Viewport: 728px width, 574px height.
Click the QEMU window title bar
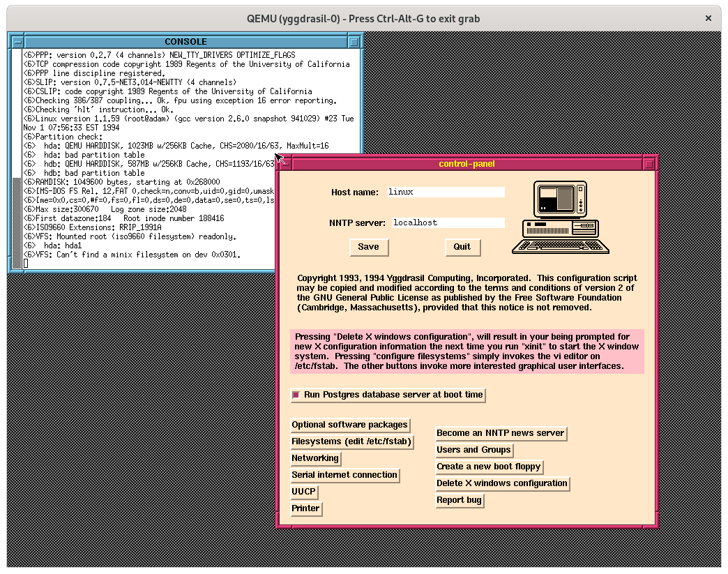pyautogui.click(x=363, y=19)
